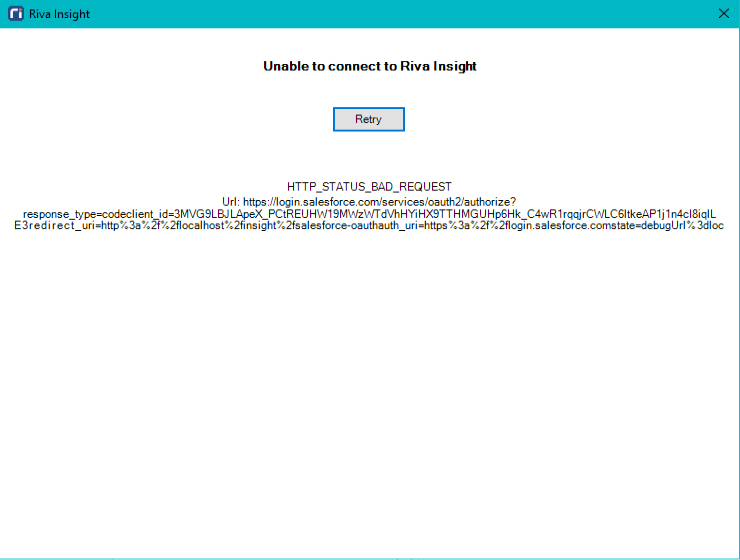Click empty title bar area right of title
This screenshot has width=740, height=560.
coord(400,14)
